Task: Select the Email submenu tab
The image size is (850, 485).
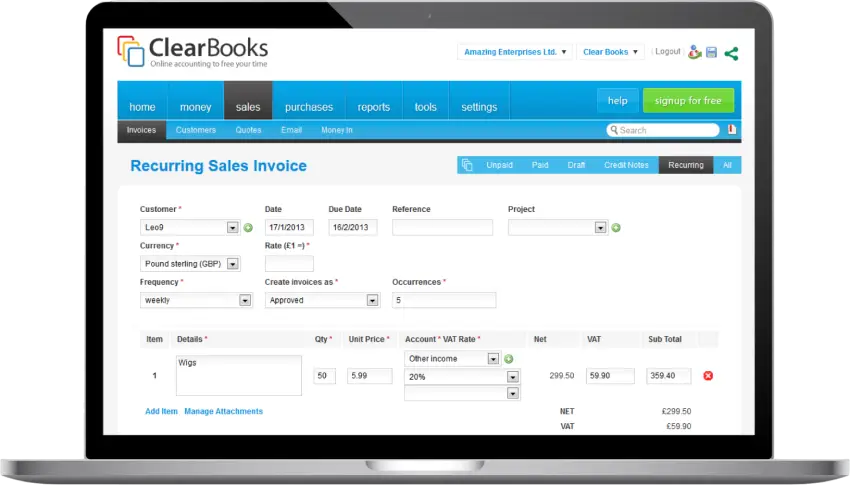Action: point(292,130)
